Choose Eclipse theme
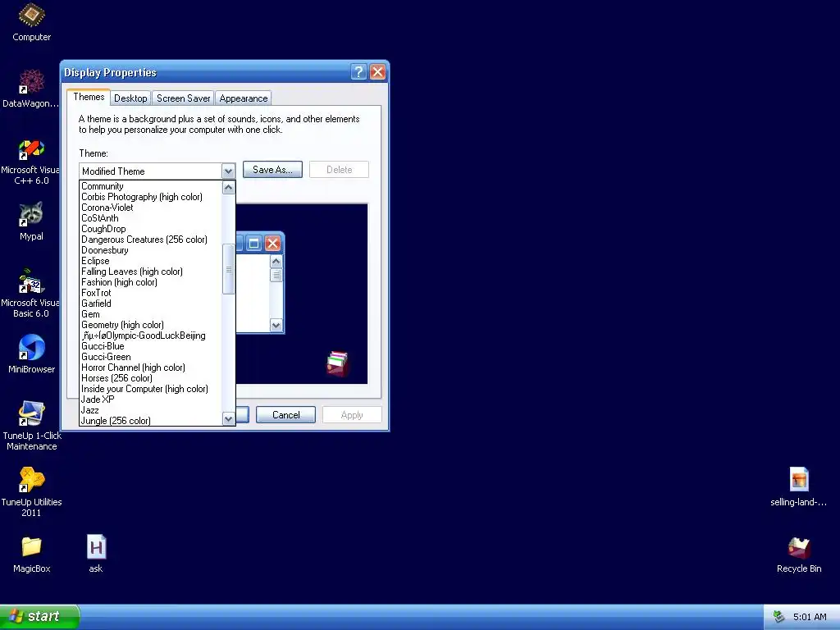 tap(151, 261)
